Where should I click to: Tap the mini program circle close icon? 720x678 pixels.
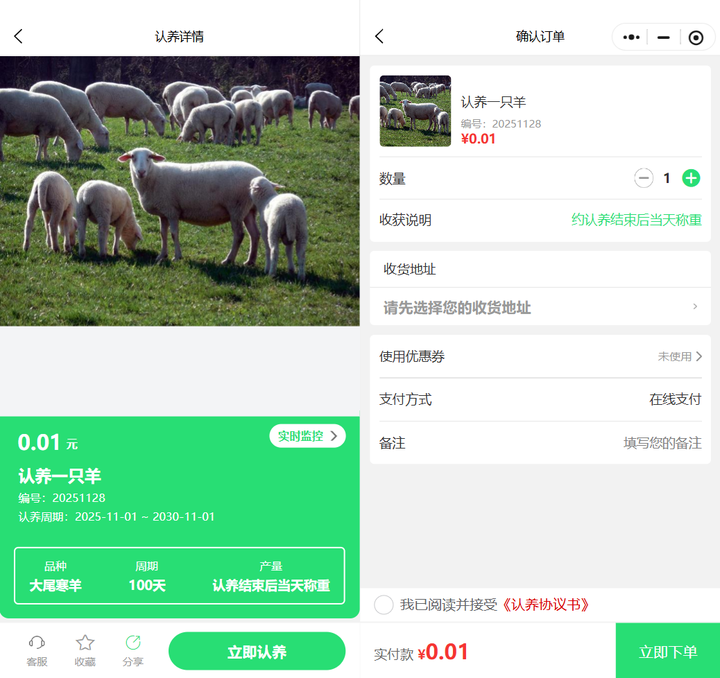(696, 37)
